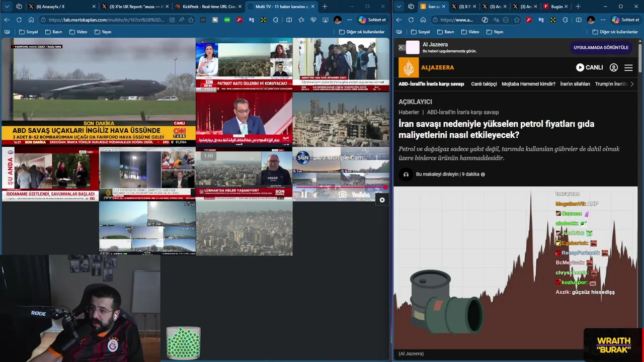This screenshot has height=362, width=644.
Task: Open read aloud in Multi TV window
Action: [182, 20]
